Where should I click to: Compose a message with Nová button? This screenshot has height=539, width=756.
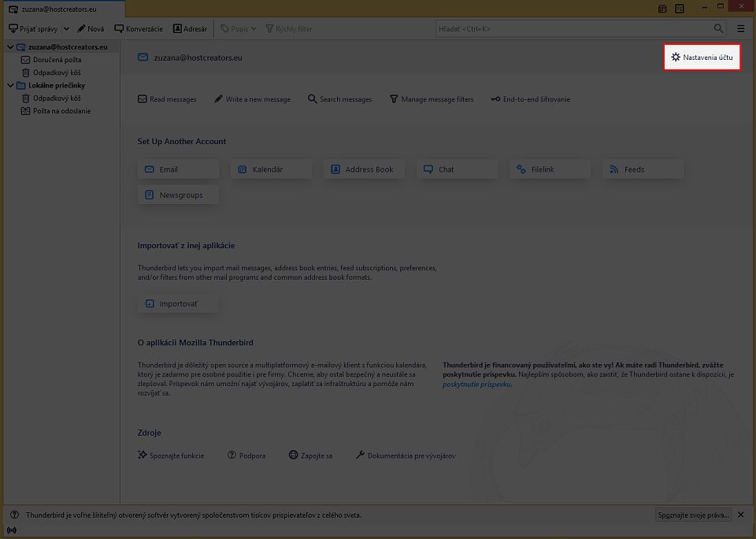click(91, 29)
